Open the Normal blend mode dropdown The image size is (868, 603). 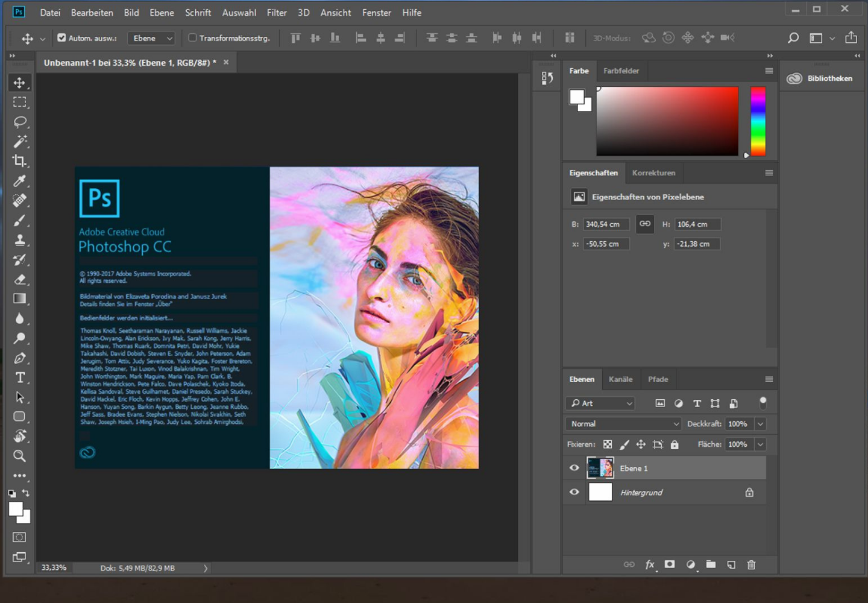pyautogui.click(x=623, y=424)
